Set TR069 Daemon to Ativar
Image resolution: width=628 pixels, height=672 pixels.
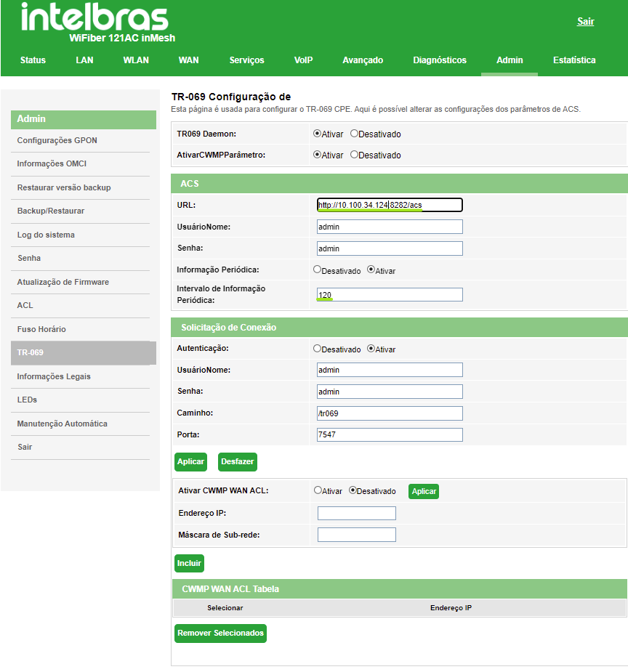[317, 133]
